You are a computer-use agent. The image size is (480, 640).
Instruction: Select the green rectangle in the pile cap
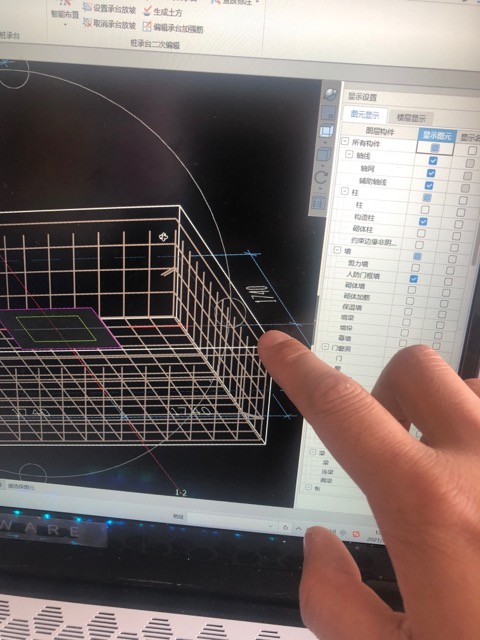pos(56,328)
